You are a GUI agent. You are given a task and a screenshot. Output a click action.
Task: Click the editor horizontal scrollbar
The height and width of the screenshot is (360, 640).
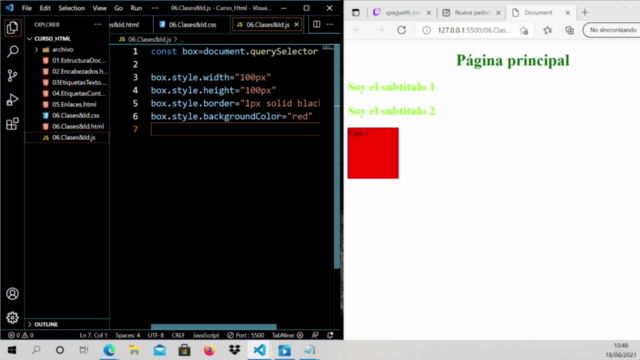coord(213,327)
